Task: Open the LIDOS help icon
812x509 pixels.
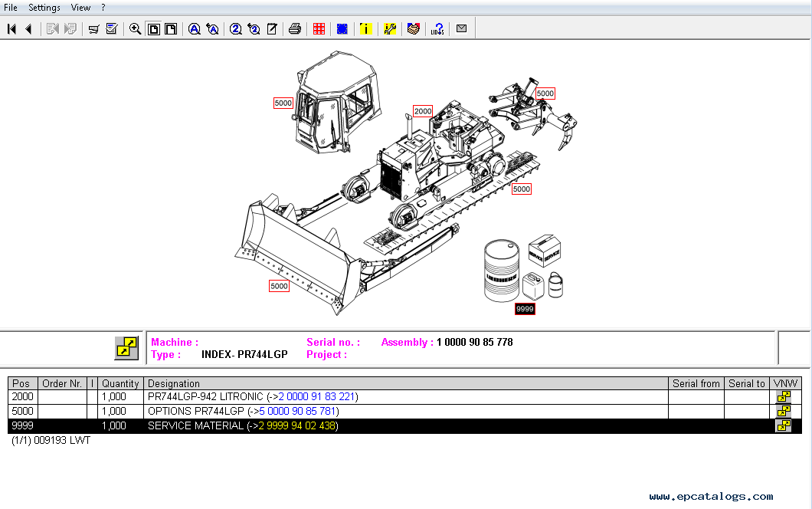Action: [437, 29]
